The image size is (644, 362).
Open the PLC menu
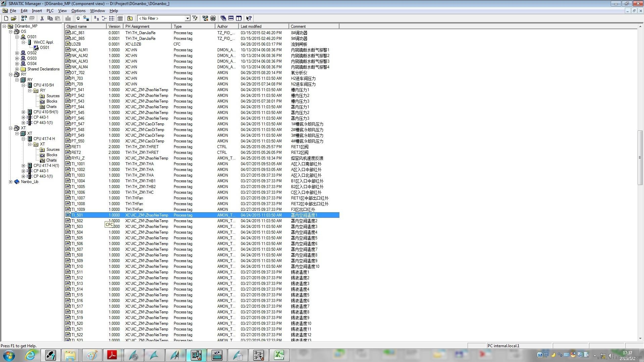50,11
